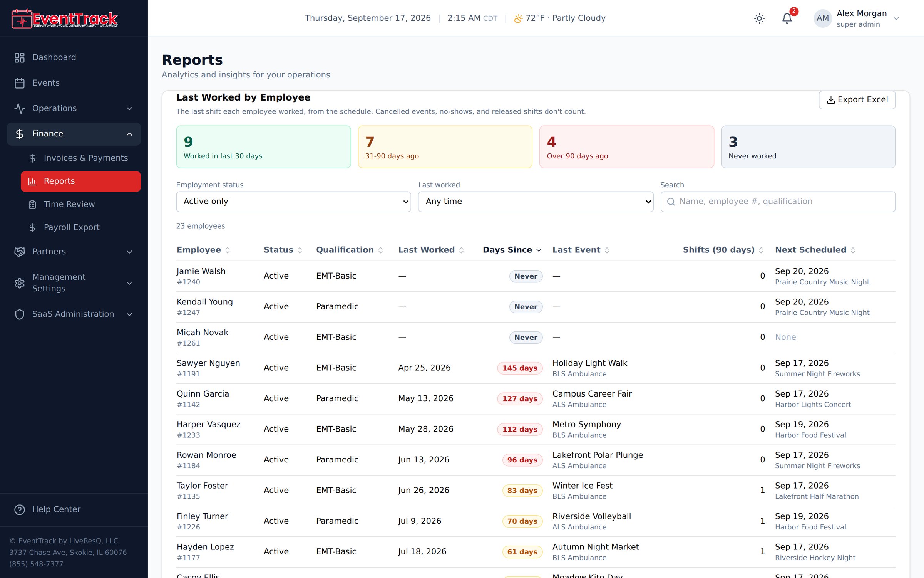The width and height of the screenshot is (924, 578).
Task: Click Harbor Lights Concert next scheduled
Action: 813,405
